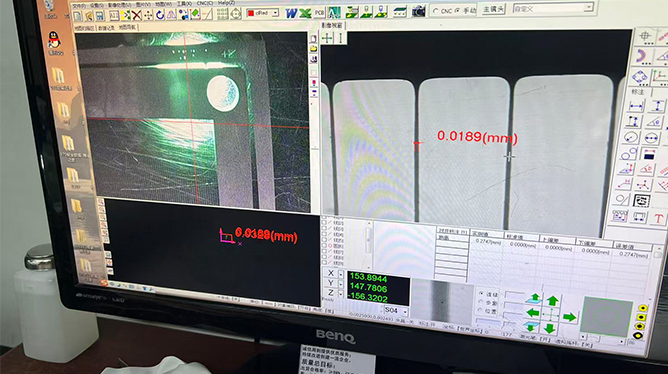The image size is (668, 374).
Task: Click the camera snapshot toolbar icon
Action: tap(418, 12)
